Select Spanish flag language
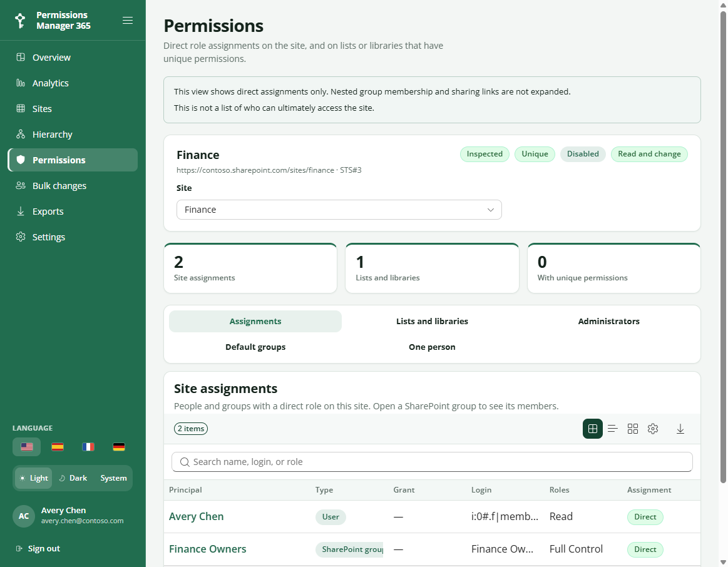 [x=58, y=447]
